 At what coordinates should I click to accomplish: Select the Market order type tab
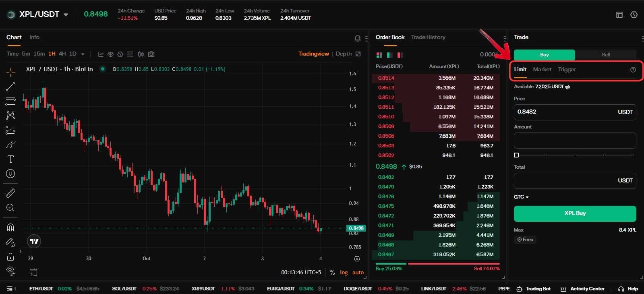point(542,69)
